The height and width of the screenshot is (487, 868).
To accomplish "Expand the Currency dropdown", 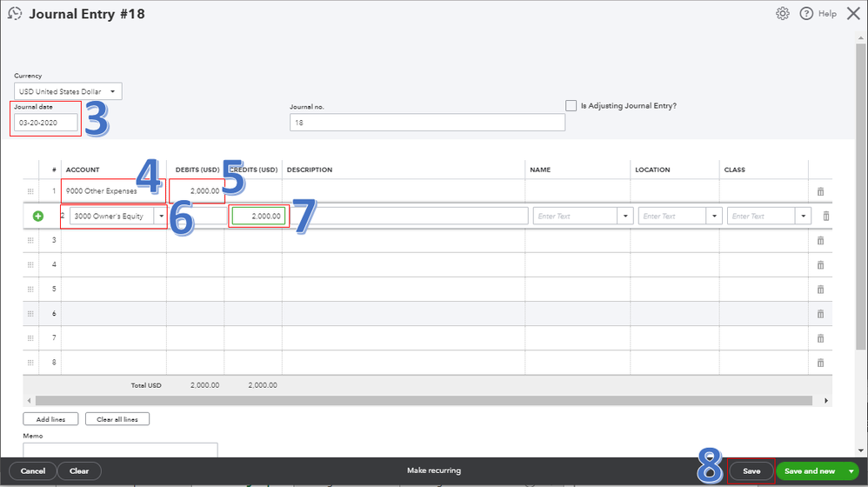I will [x=68, y=91].
